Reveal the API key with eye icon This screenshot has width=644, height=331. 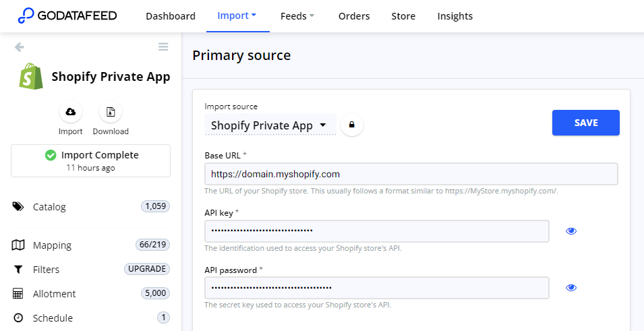(571, 231)
